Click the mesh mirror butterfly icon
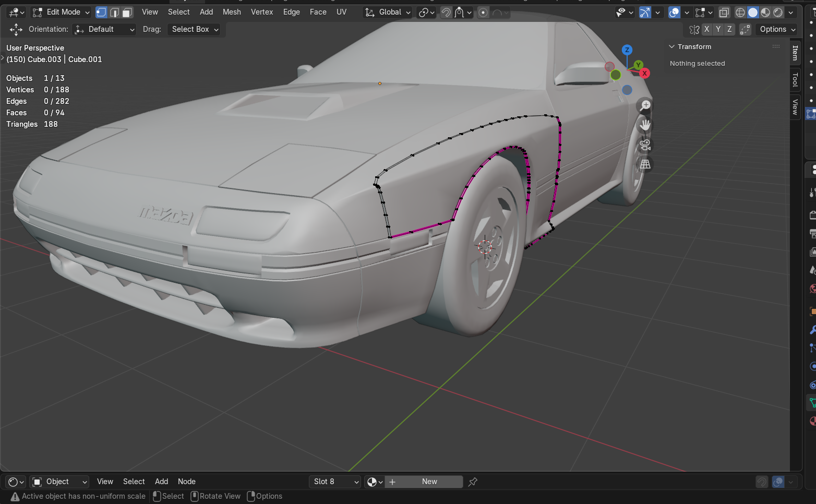This screenshot has height=504, width=816. click(x=694, y=29)
